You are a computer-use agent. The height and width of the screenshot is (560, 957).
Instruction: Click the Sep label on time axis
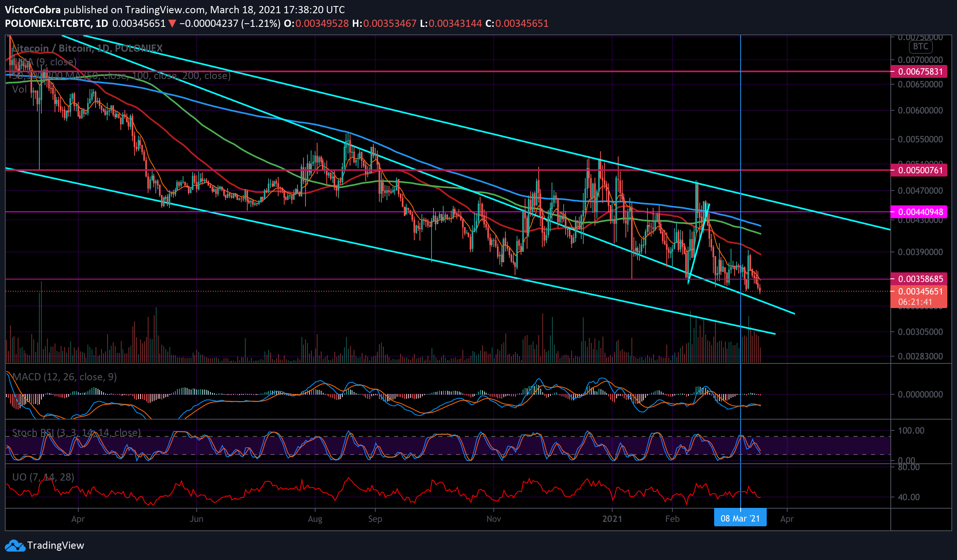pos(375,519)
